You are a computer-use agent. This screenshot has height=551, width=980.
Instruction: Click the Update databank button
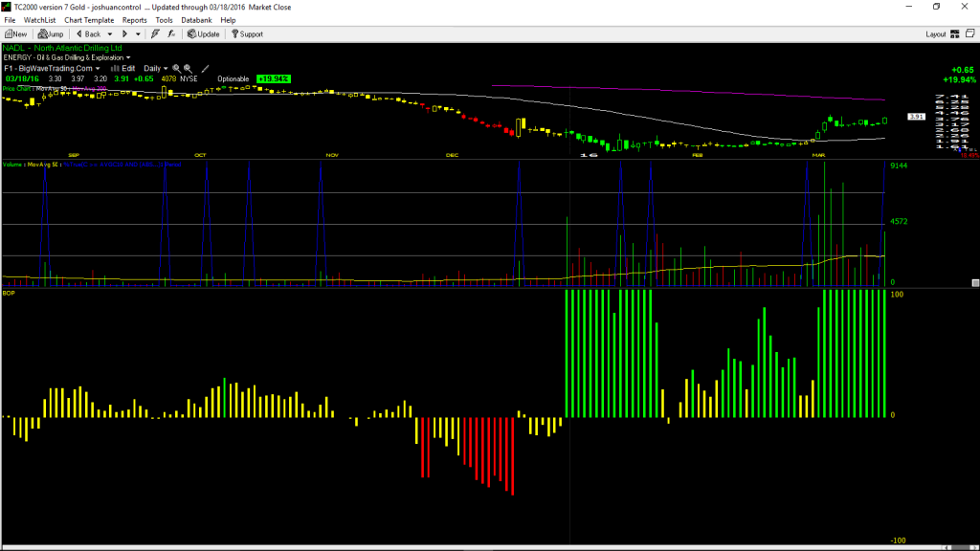(x=204, y=34)
